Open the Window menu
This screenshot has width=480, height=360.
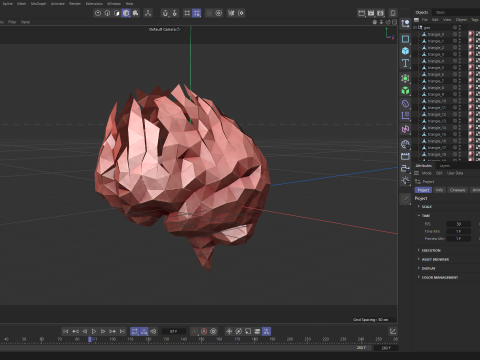coord(114,4)
